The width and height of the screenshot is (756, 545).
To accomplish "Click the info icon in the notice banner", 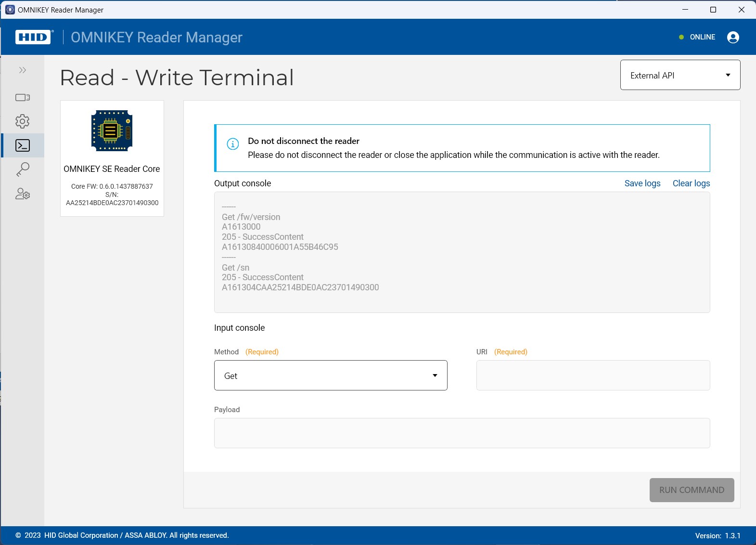I will click(x=233, y=144).
